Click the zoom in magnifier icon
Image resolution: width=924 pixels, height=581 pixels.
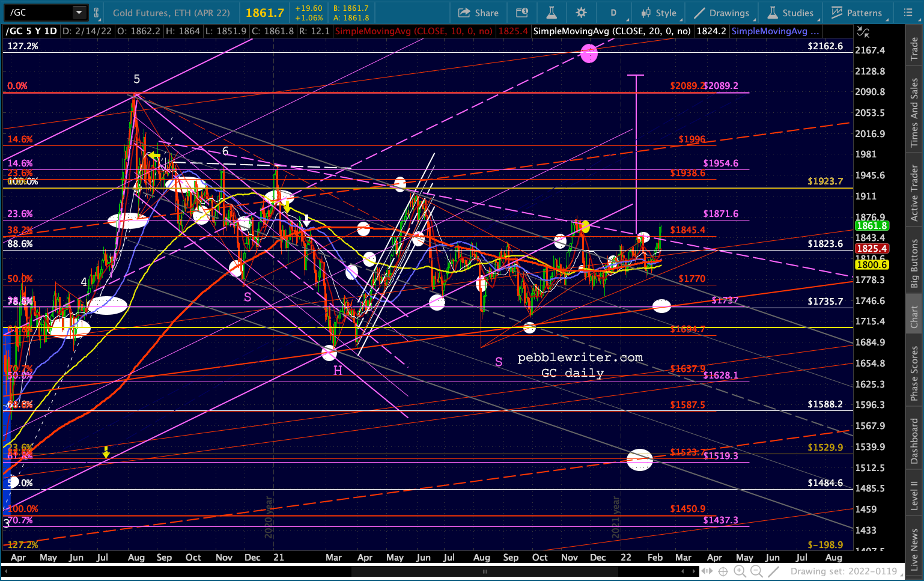tap(740, 571)
